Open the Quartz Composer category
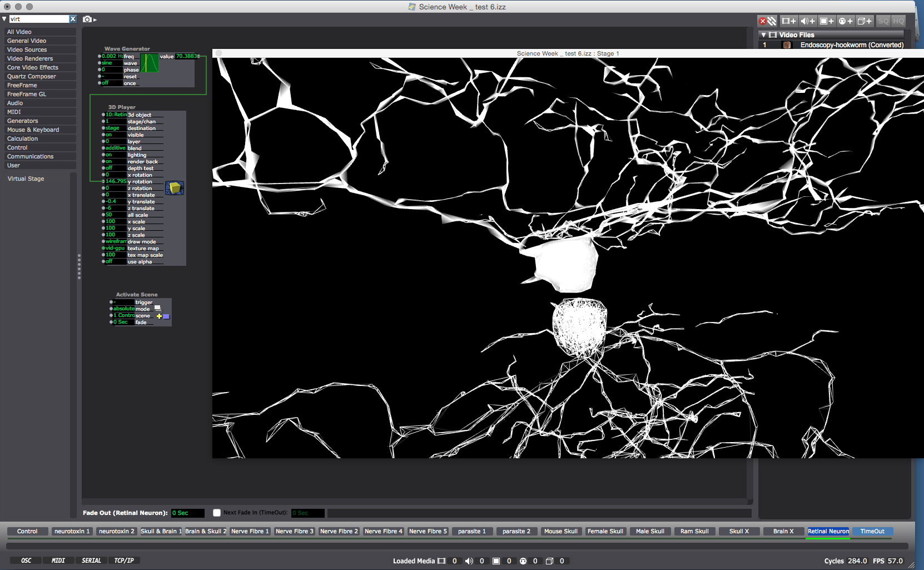This screenshot has width=924, height=570. pos(40,76)
